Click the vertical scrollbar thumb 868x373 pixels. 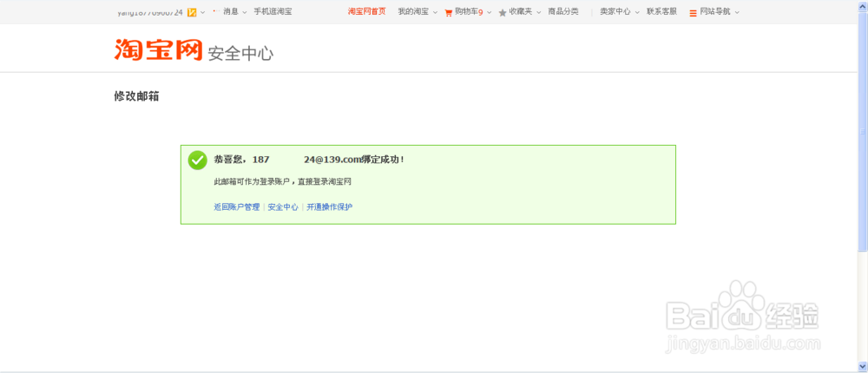863,132
